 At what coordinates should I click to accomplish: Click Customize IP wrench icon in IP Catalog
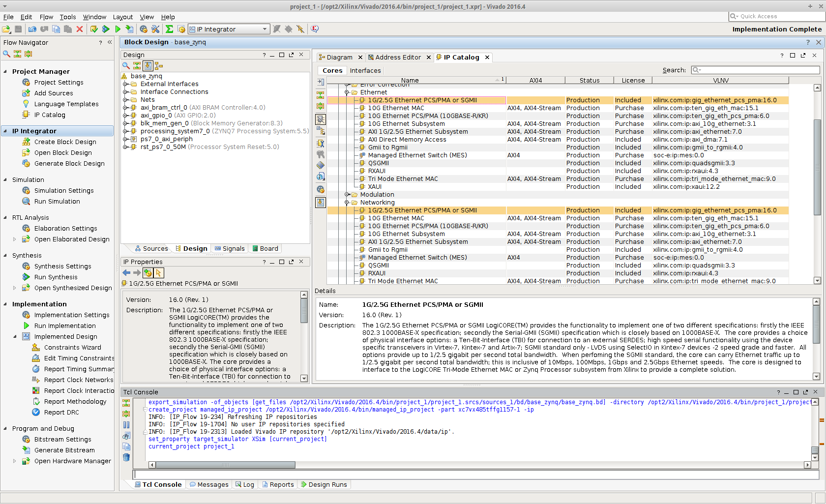tap(321, 143)
